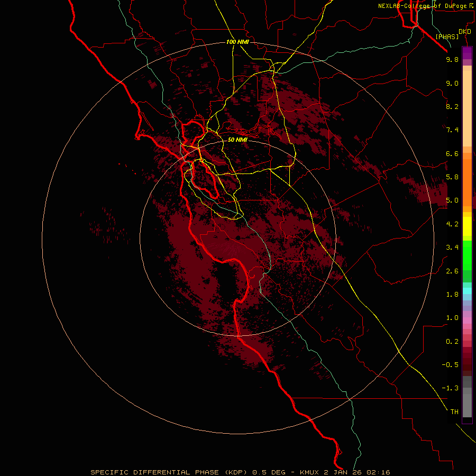Pick the pink band of the color bar
The image size is (476, 476).
tap(467, 321)
